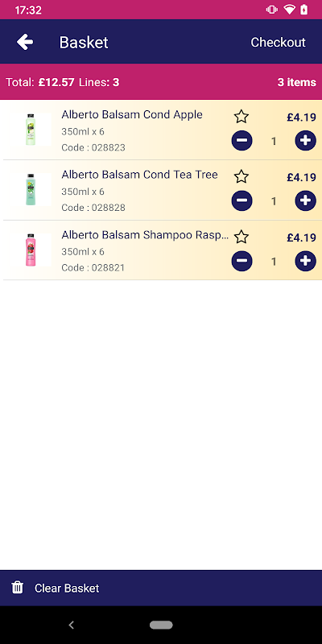Click the trash can icon at the bottom

point(17,588)
